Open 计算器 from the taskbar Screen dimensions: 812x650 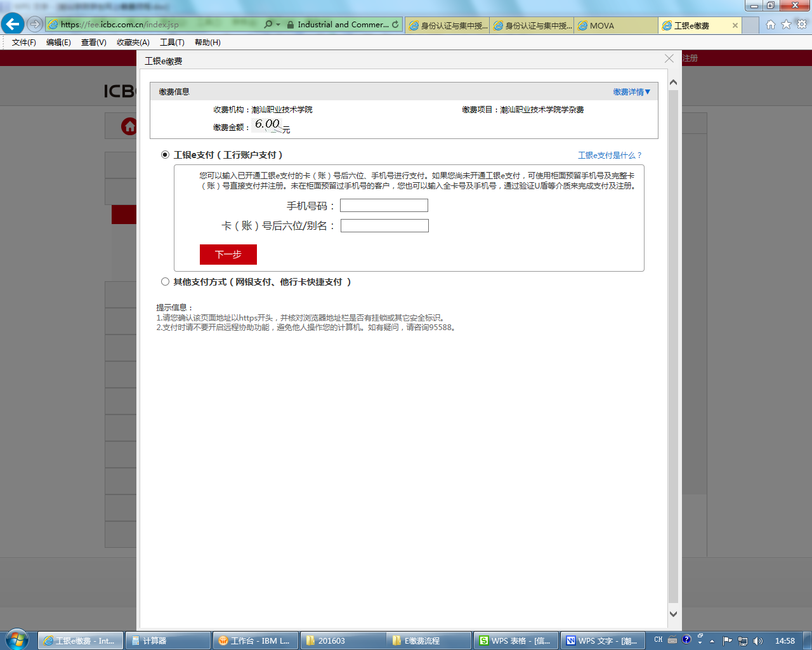[x=167, y=640]
